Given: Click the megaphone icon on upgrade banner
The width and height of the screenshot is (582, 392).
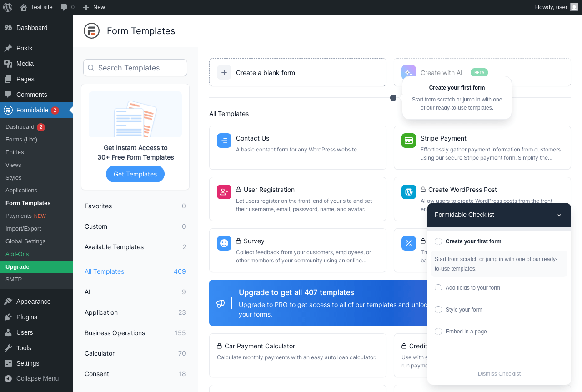Looking at the screenshot, I should tap(221, 303).
